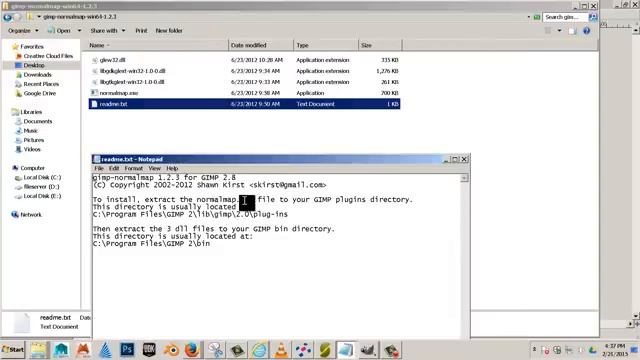The width and height of the screenshot is (640, 360).
Task: Sort by Date modified column header
Action: (261, 45)
